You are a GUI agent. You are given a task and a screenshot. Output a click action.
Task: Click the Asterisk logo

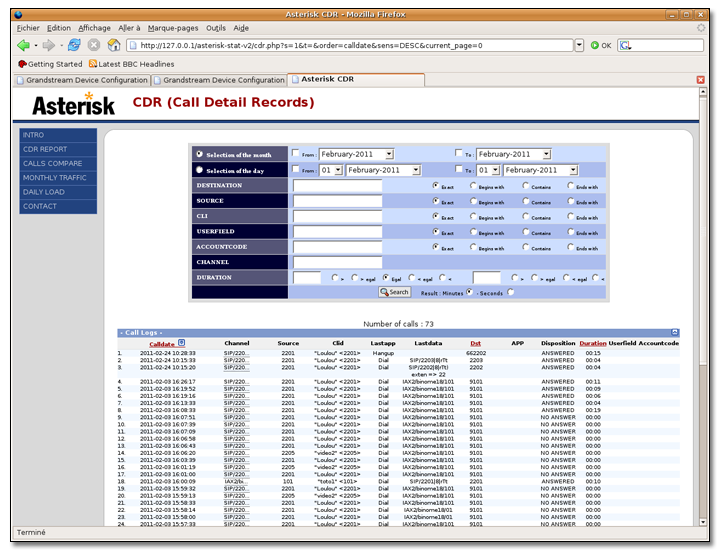click(73, 104)
